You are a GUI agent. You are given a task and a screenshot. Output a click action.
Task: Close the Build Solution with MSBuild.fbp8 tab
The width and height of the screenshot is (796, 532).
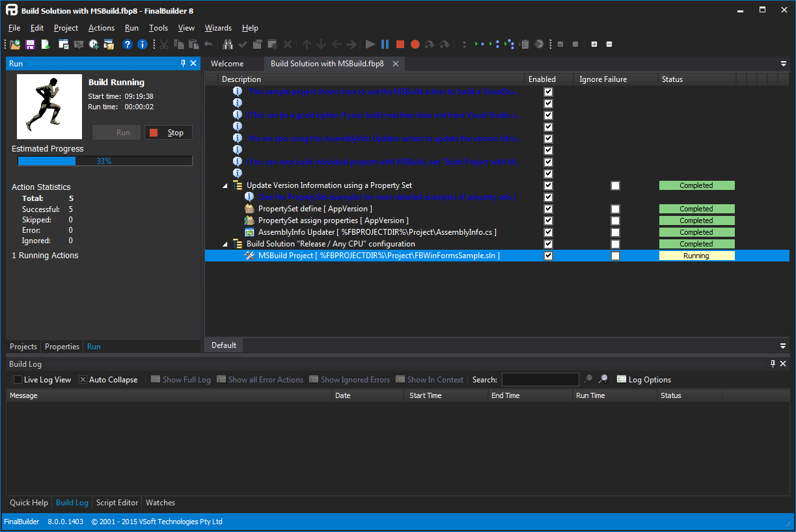coord(394,64)
